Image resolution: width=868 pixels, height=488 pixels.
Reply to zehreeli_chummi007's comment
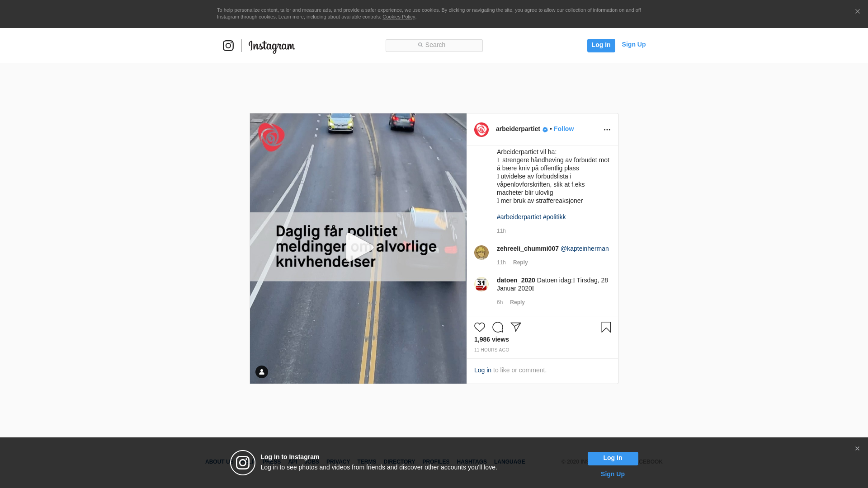click(x=520, y=263)
